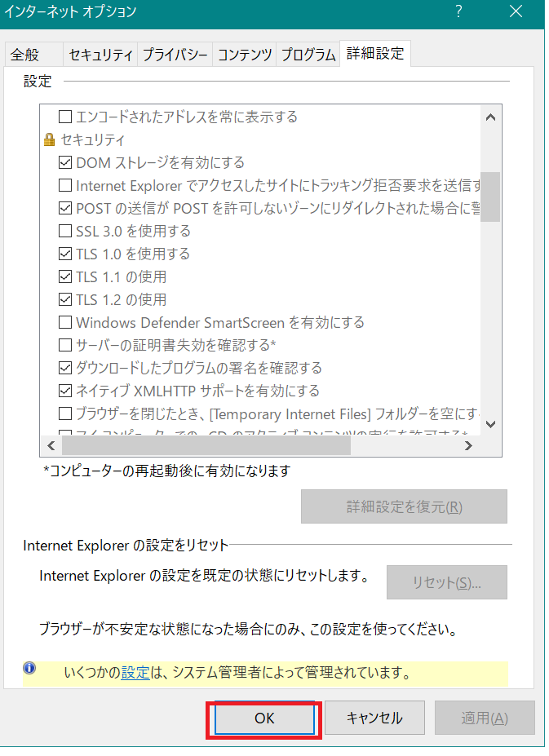Image resolution: width=549 pixels, height=756 pixels.
Task: Select the 詳細設定 tab
Action: (x=375, y=53)
